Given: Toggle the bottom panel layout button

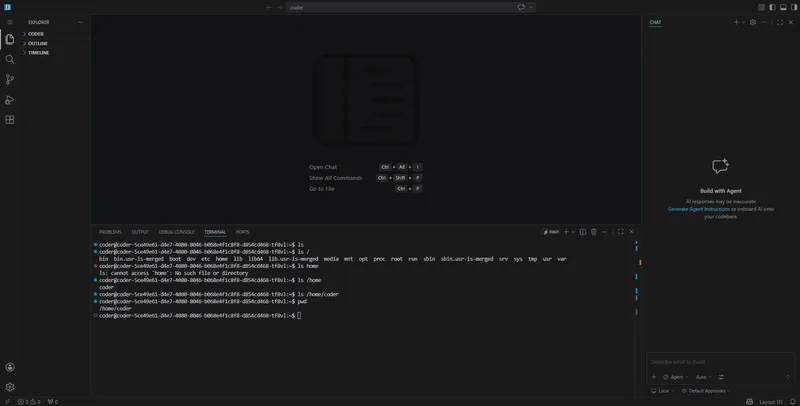Looking at the screenshot, I should click(783, 7).
